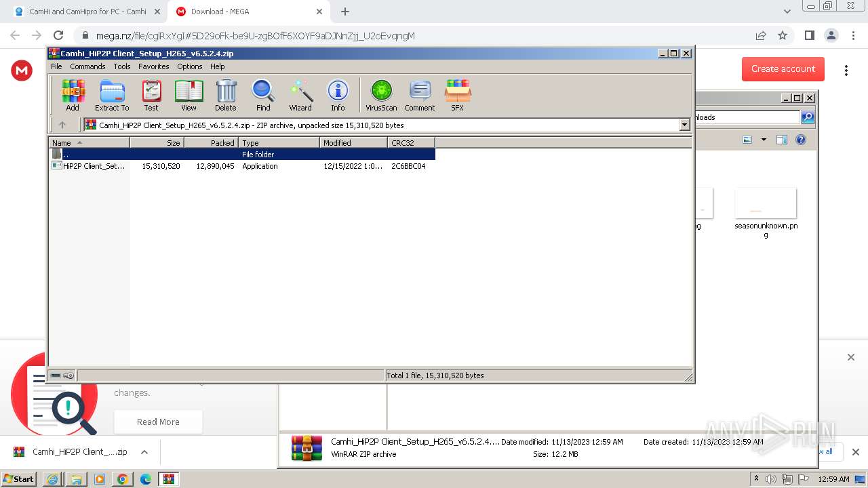868x488 pixels.
Task: Open a new Chrome tab
Action: coord(345,12)
